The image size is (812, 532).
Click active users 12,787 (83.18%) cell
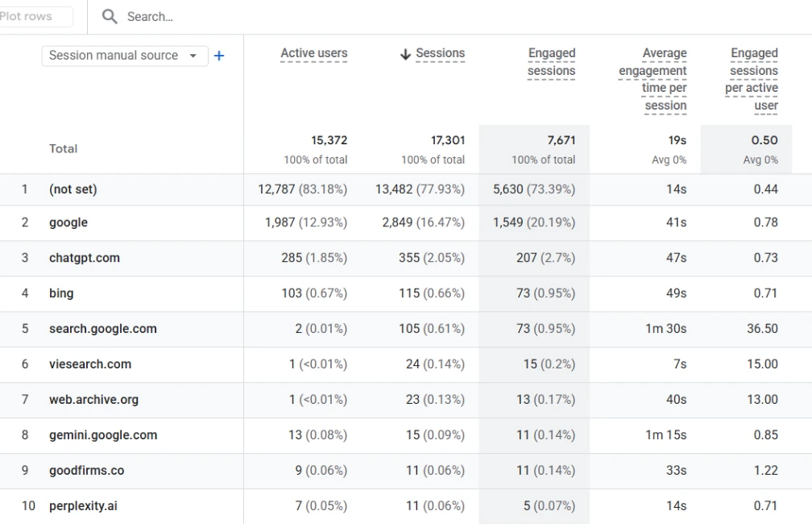[303, 189]
